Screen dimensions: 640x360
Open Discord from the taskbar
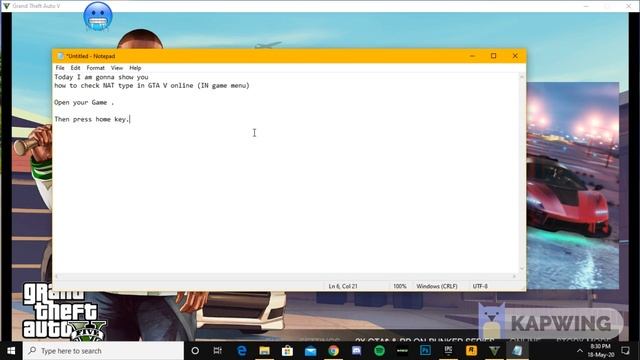click(356, 351)
